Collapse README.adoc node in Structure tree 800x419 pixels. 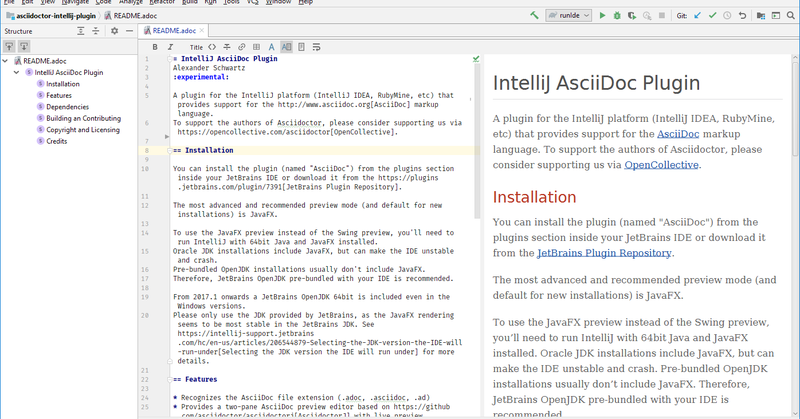[x=5, y=61]
